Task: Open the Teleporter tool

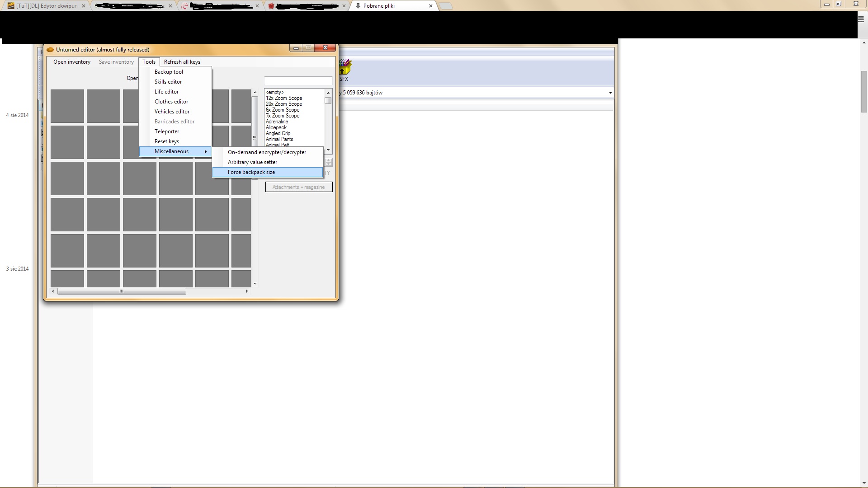Action: (x=175, y=131)
